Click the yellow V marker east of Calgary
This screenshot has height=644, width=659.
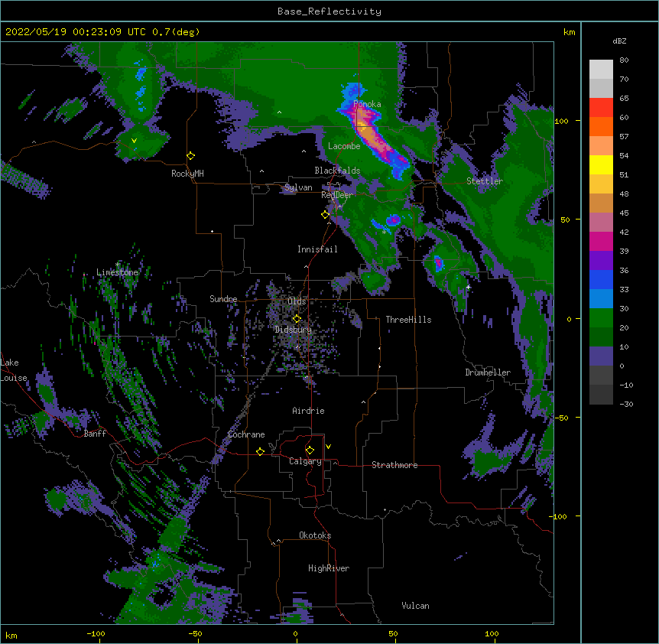(x=328, y=447)
